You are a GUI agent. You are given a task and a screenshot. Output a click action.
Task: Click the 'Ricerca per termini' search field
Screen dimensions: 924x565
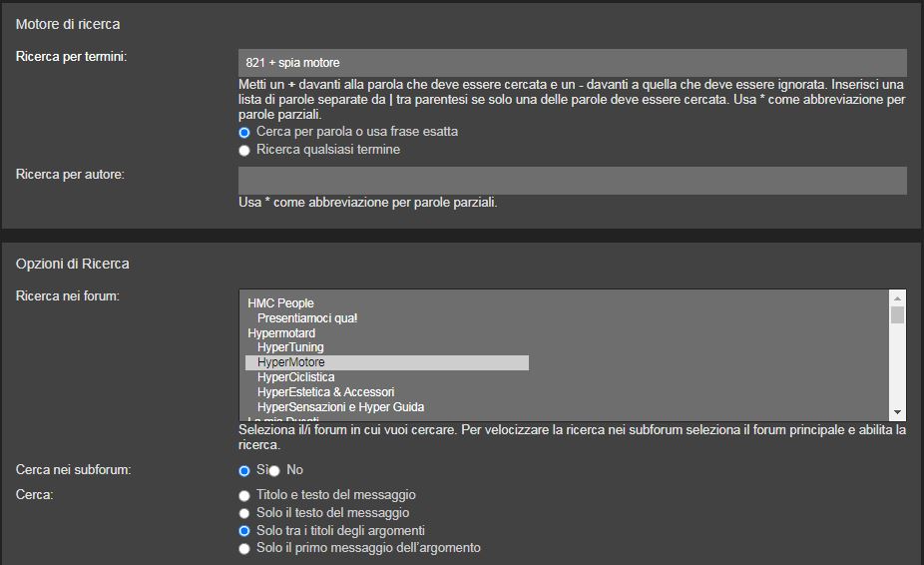pos(572,63)
